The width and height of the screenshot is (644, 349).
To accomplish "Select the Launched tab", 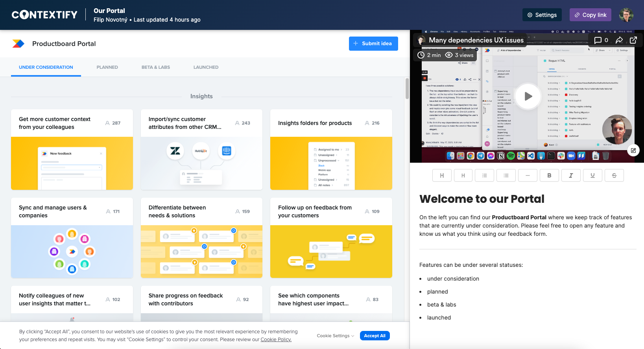I will [206, 67].
